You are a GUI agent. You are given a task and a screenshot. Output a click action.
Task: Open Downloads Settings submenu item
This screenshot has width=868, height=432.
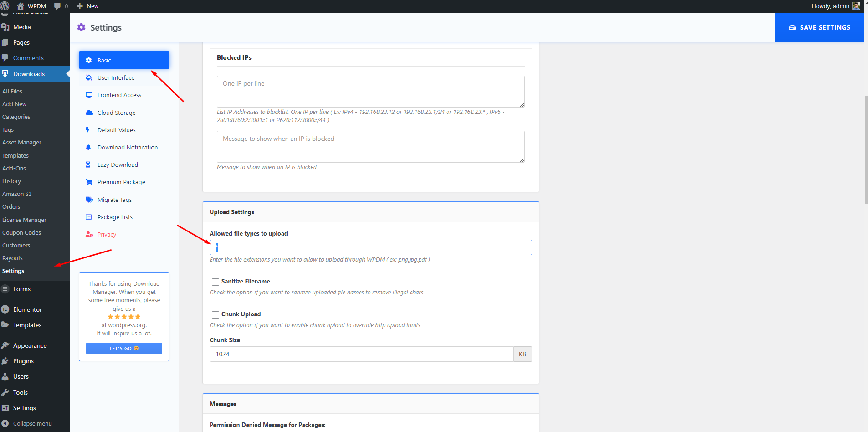pyautogui.click(x=13, y=271)
